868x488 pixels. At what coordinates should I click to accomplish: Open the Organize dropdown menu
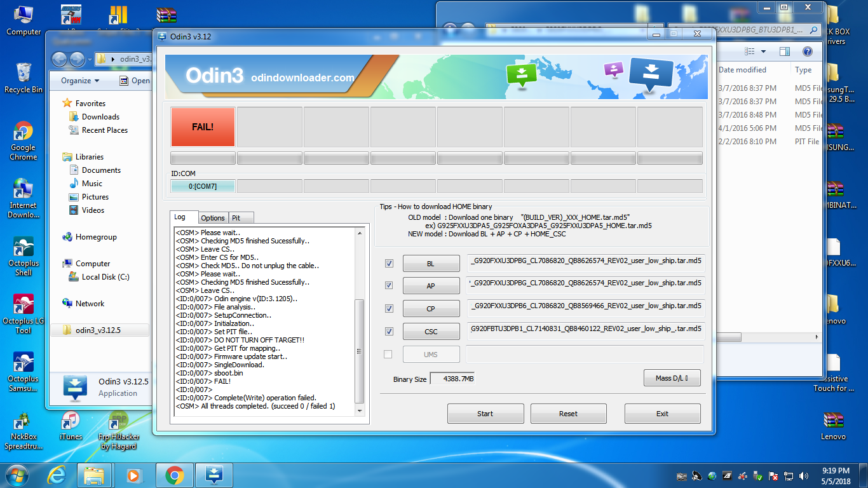point(80,81)
